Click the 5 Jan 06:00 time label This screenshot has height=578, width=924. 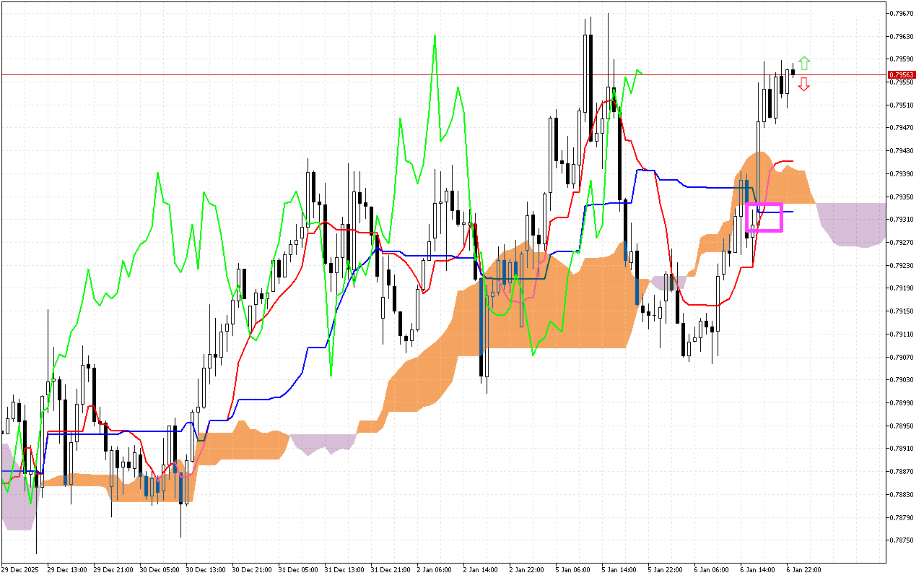[572, 570]
